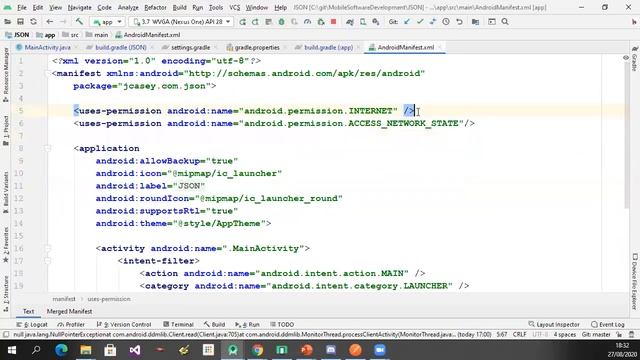The image size is (640, 360).
Task: Open the Refactor menu
Action: (x=155, y=7)
